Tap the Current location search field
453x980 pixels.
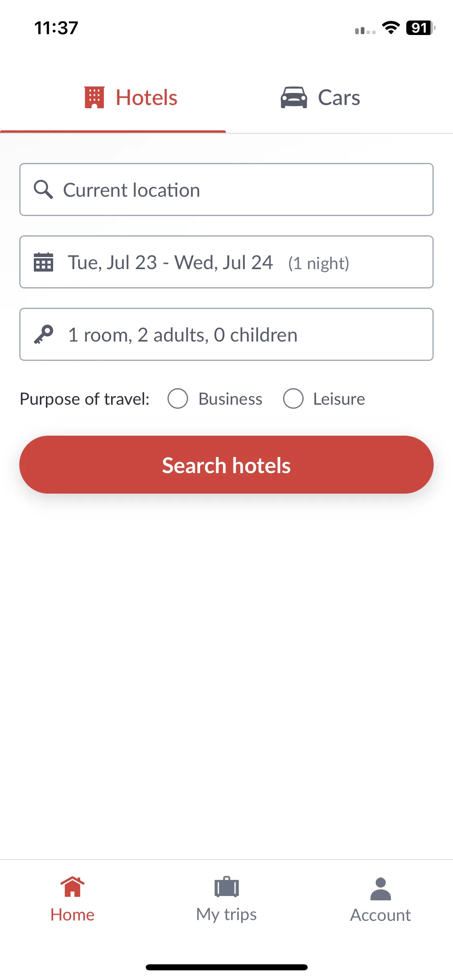(226, 189)
